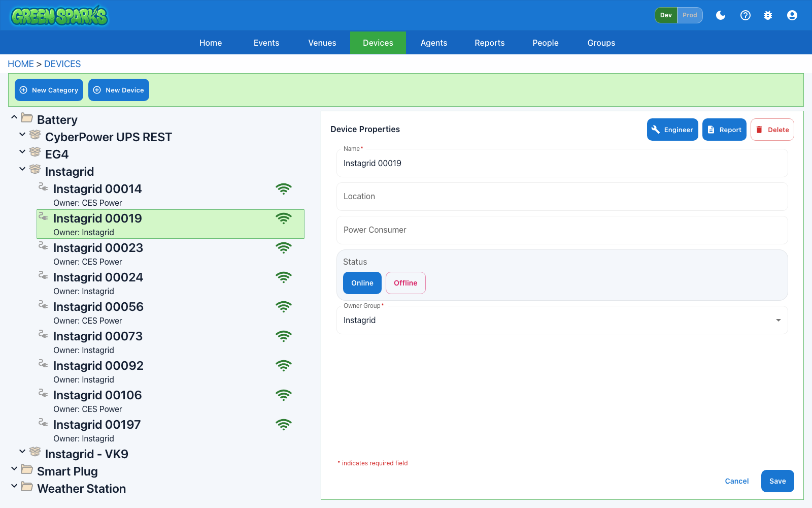
Task: Click the EG4 category box icon
Action: click(35, 152)
